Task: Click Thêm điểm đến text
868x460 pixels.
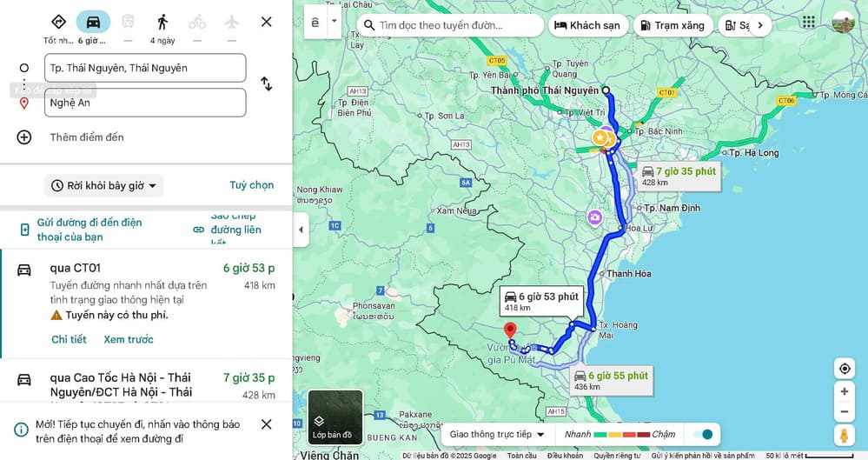Action: pyautogui.click(x=87, y=137)
